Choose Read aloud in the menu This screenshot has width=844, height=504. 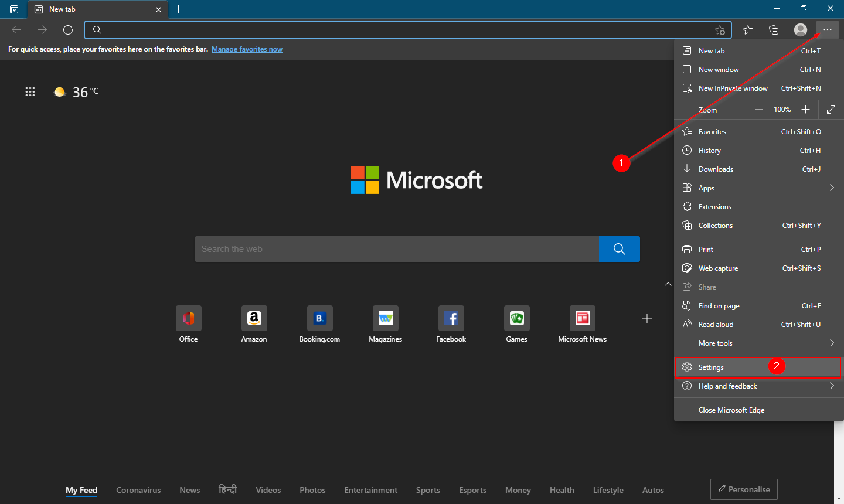click(759, 325)
